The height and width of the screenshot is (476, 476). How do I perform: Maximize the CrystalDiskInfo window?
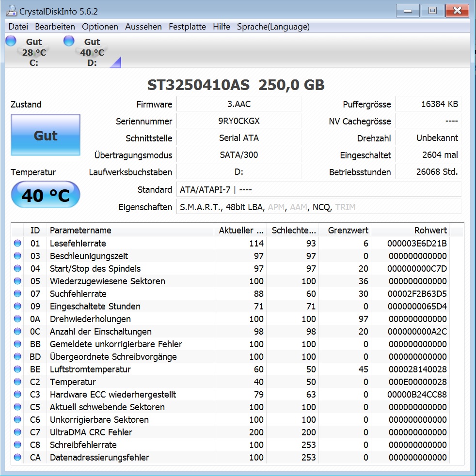[432, 11]
